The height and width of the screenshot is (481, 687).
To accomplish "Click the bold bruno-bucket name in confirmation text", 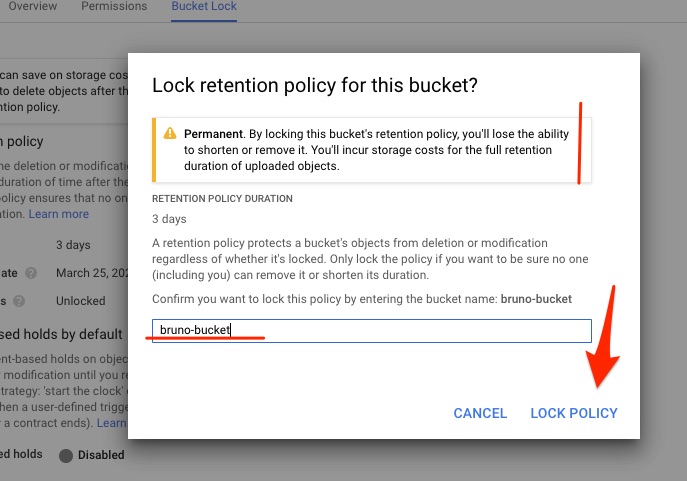I will pos(537,299).
